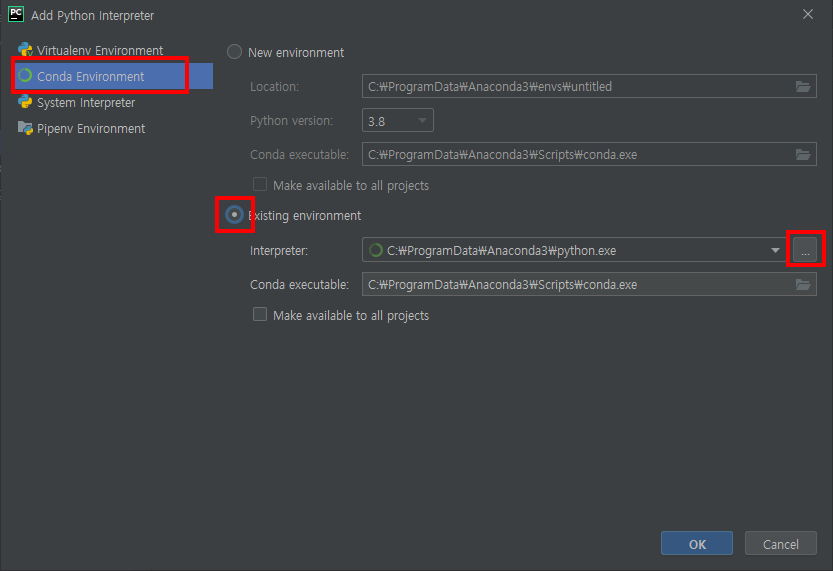The height and width of the screenshot is (571, 833).
Task: Click upper Conda executable path field
Action: coord(589,154)
